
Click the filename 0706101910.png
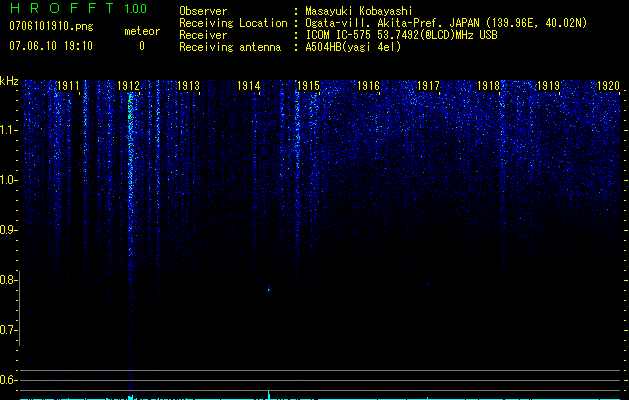[51, 26]
